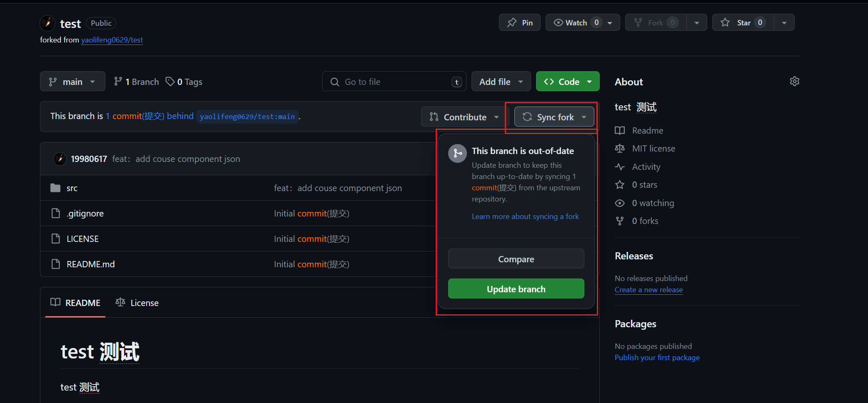Image resolution: width=868 pixels, height=403 pixels.
Task: Open the Fork options dropdown arrow
Action: click(x=697, y=23)
